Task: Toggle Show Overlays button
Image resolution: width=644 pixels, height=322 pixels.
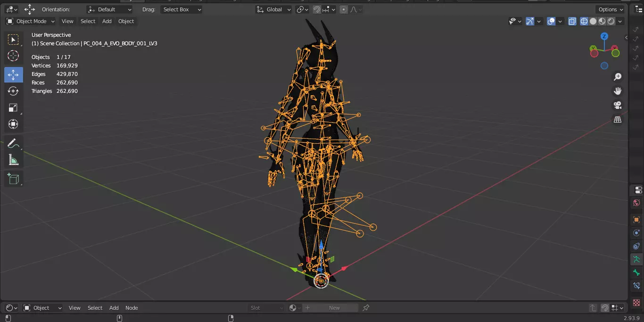Action: 551,21
